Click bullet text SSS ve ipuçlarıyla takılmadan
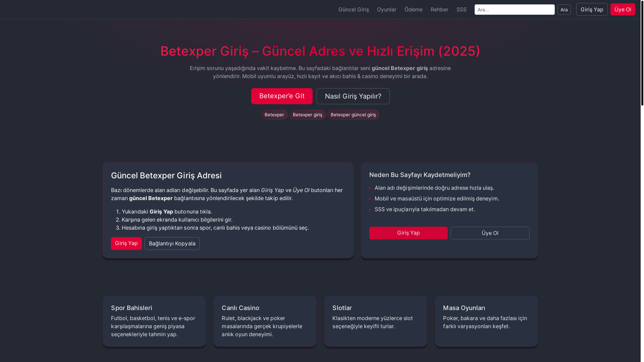 [425, 209]
